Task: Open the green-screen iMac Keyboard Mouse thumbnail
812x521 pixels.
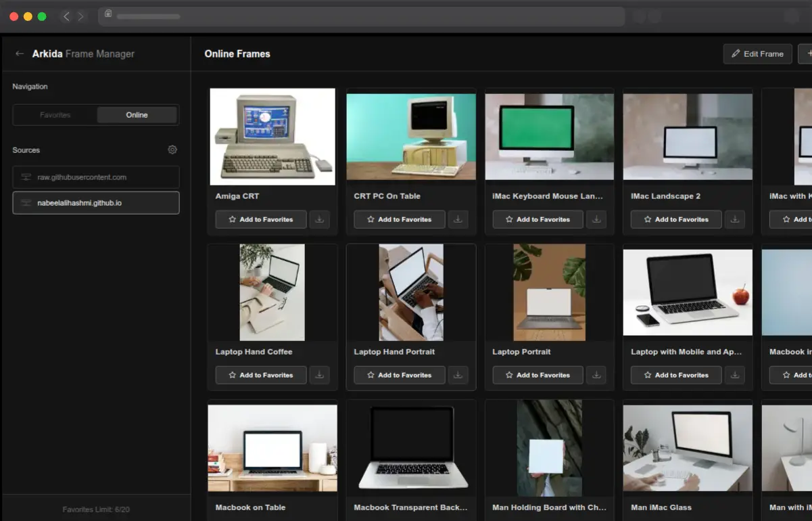Action: pyautogui.click(x=550, y=137)
